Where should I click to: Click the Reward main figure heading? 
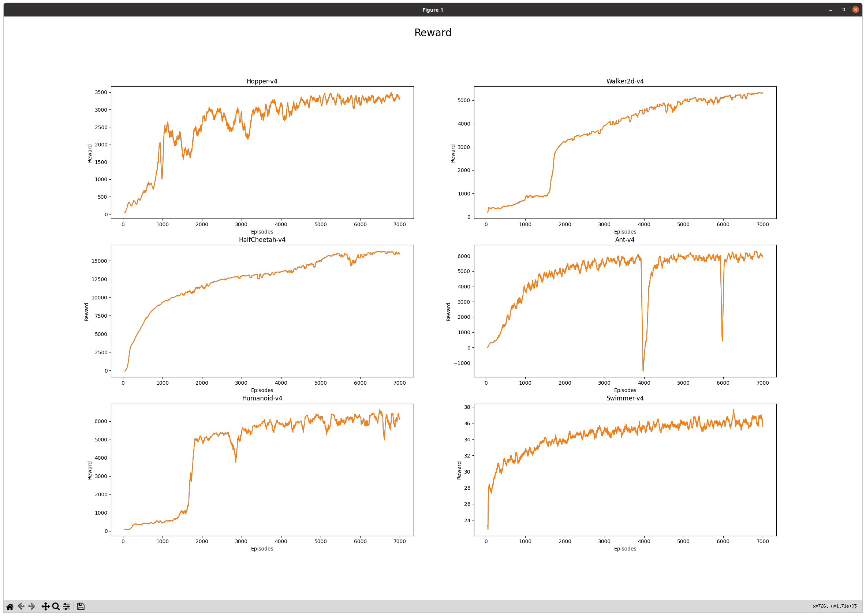click(433, 33)
